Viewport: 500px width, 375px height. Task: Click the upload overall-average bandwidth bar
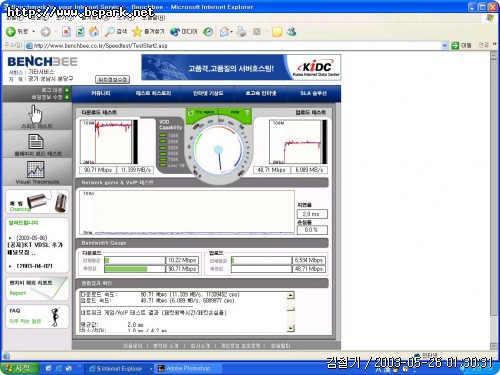[261, 260]
